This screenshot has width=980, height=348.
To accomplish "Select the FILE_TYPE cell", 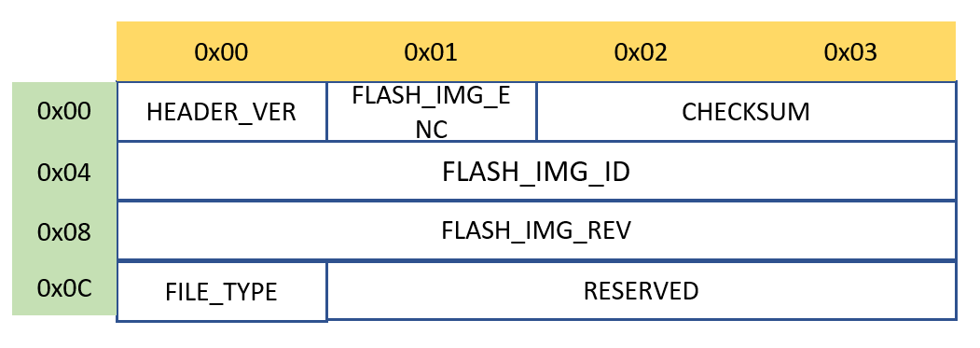I will coord(221,292).
